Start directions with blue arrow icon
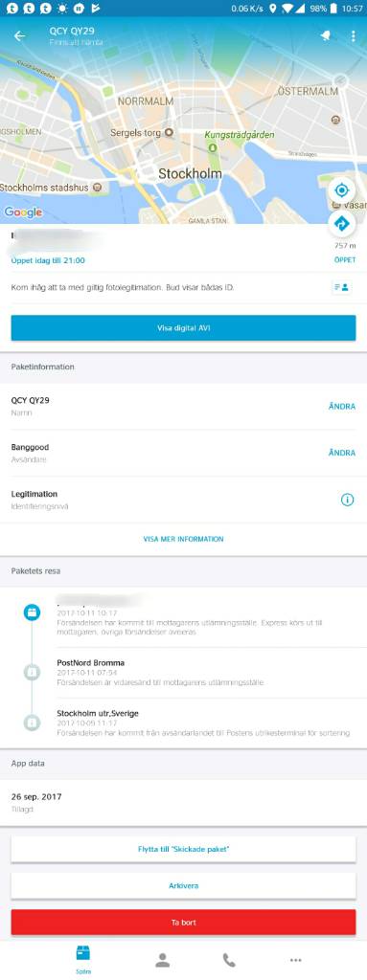The height and width of the screenshot is (980, 367). click(341, 224)
